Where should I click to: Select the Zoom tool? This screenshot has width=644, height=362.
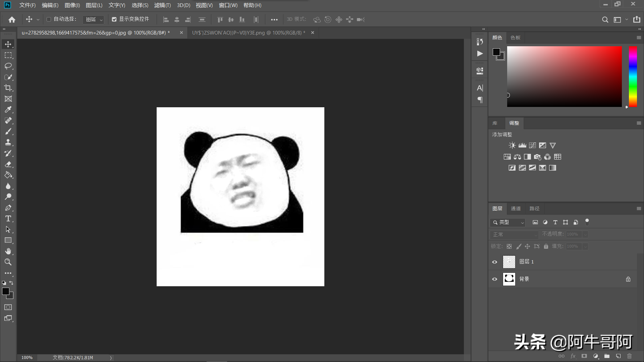pyautogui.click(x=8, y=262)
